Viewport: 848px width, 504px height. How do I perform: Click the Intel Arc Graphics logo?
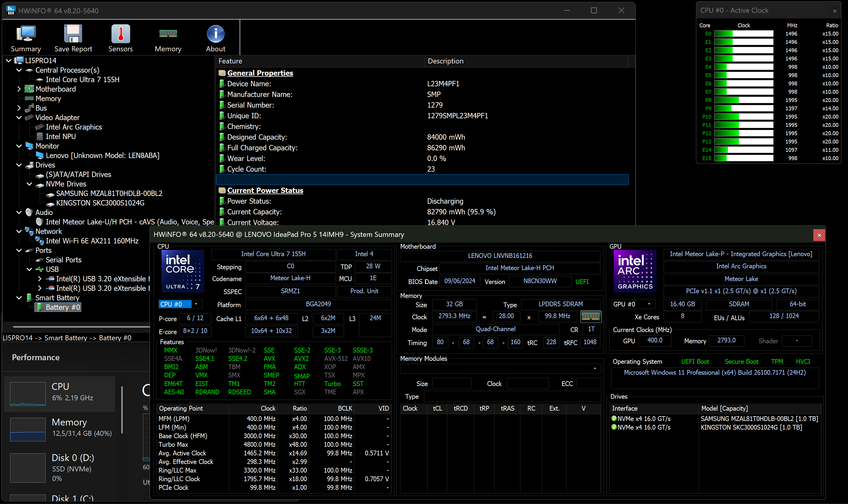tap(635, 271)
